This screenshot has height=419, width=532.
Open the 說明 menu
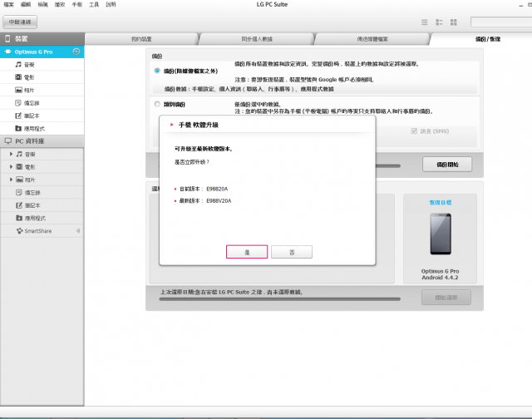tap(111, 4)
